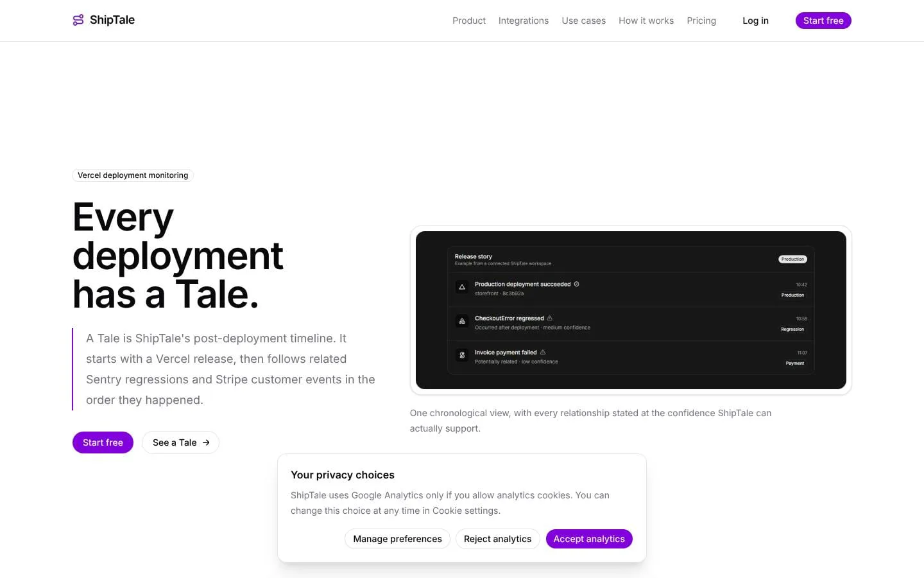Open How it works in the navigation

pos(646,21)
